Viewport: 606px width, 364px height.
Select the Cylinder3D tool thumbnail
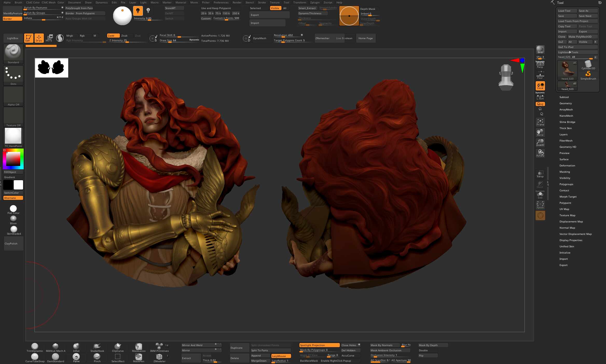[588, 65]
